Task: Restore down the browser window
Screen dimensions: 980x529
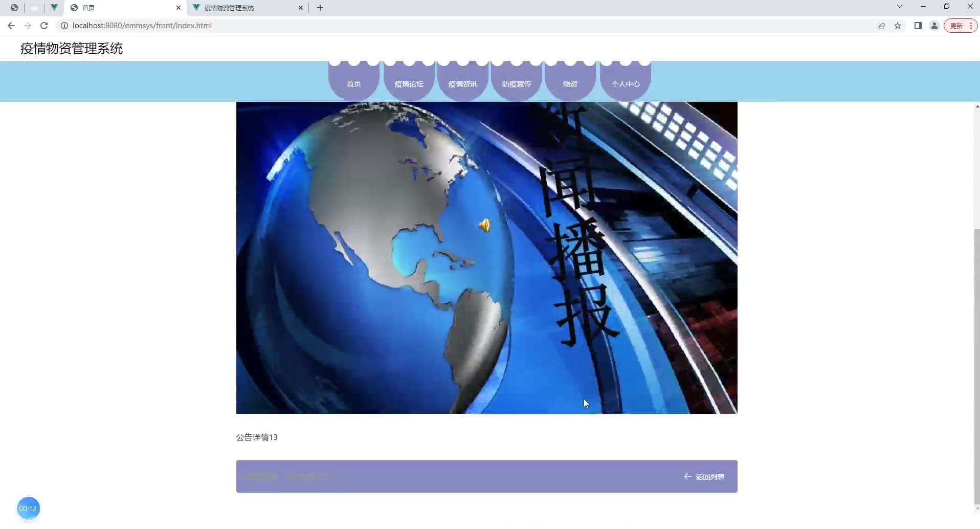Action: click(x=947, y=7)
